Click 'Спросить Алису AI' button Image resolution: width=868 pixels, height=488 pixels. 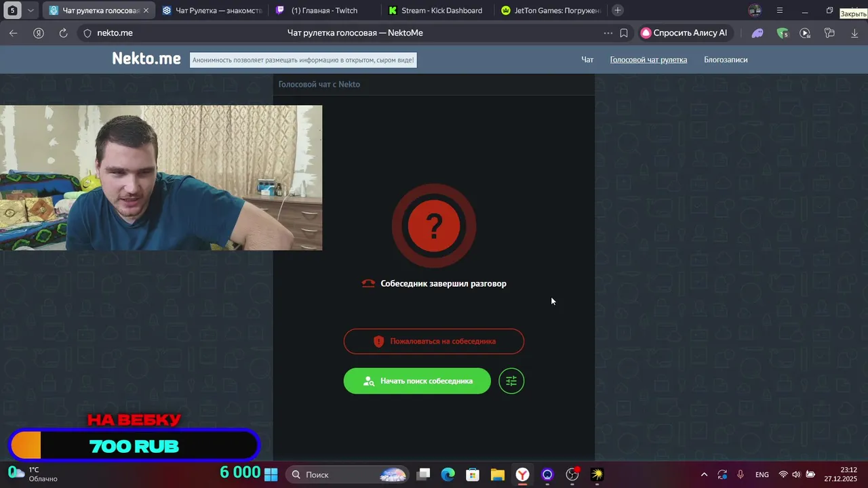click(x=685, y=33)
